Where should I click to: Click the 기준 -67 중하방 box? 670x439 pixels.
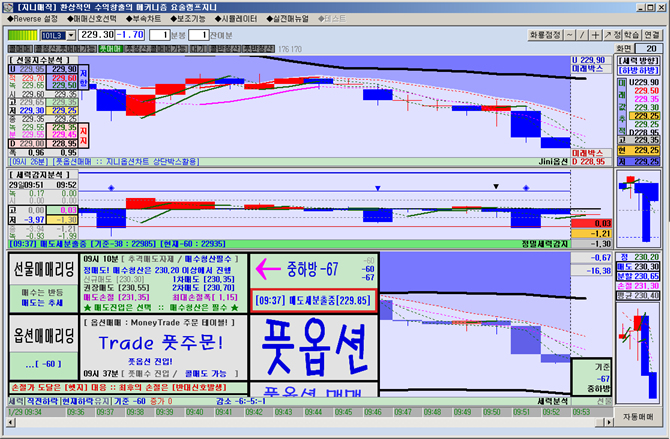click(x=592, y=378)
